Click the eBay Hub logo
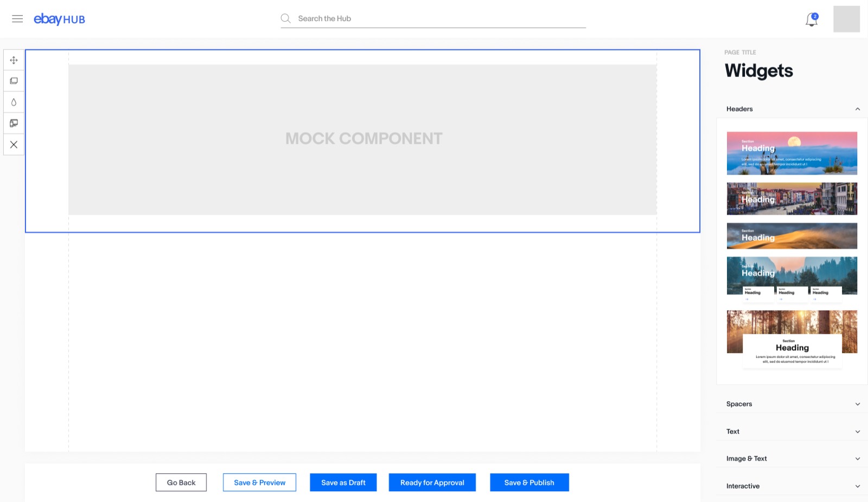The width and height of the screenshot is (868, 502). point(59,19)
